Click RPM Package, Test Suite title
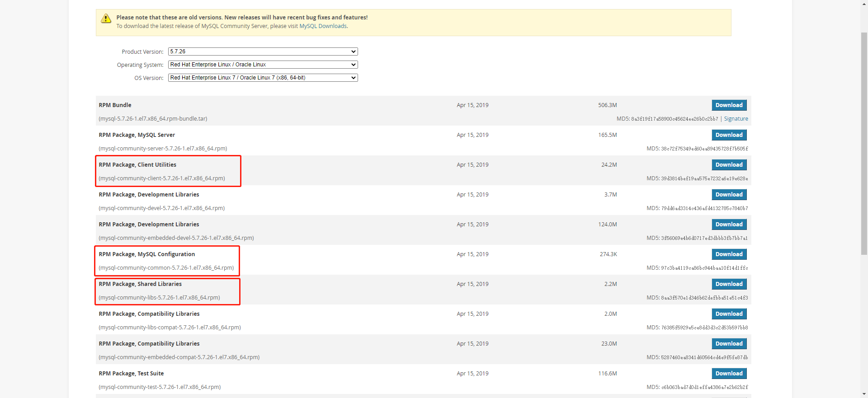The height and width of the screenshot is (398, 868). 131,374
